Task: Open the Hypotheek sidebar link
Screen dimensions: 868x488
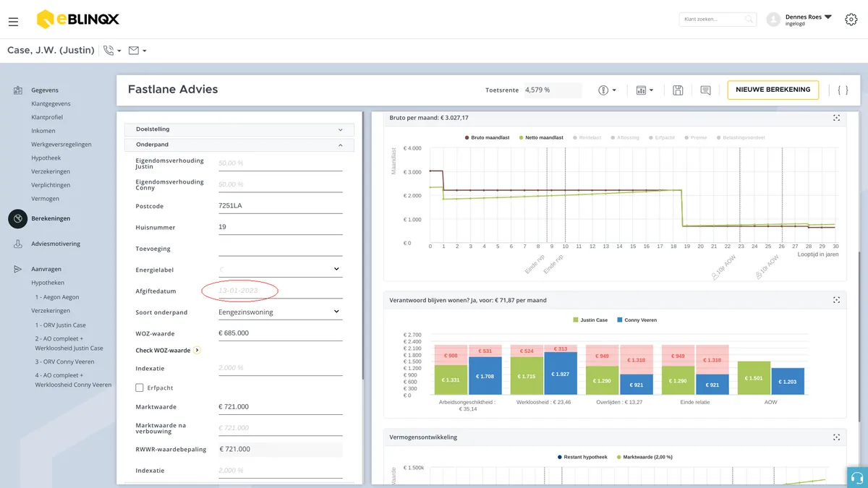Action: tap(46, 158)
